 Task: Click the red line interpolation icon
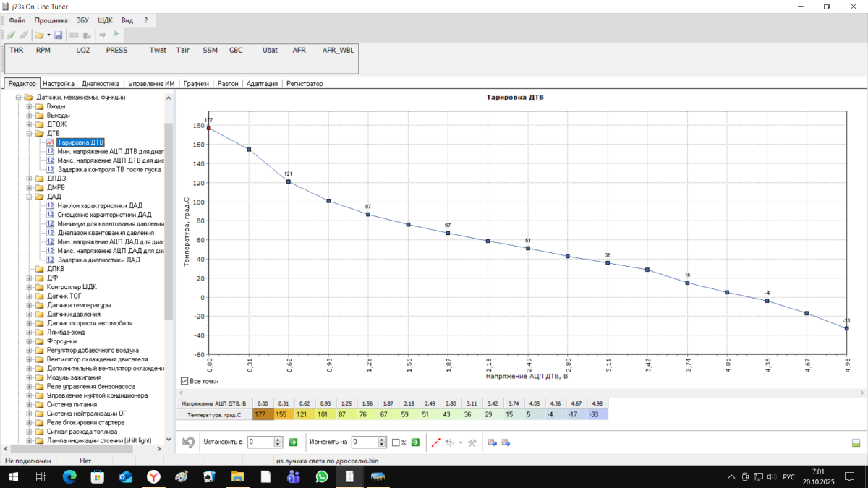click(x=435, y=442)
